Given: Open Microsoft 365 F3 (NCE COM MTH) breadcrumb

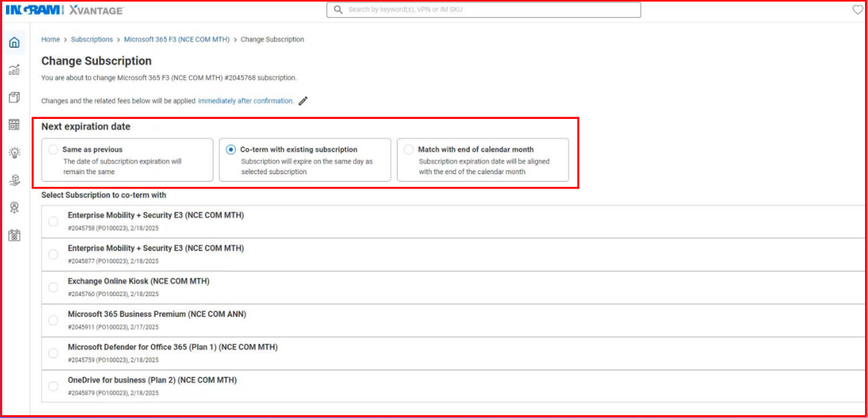Looking at the screenshot, I should click(176, 40).
